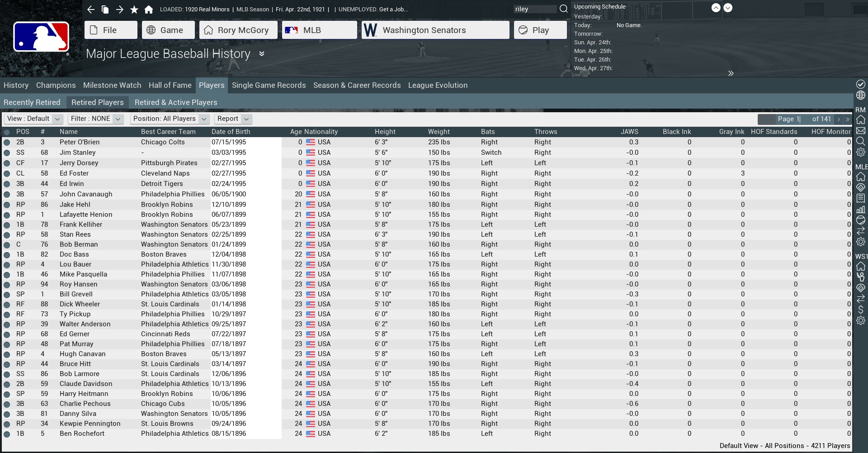The width and height of the screenshot is (868, 453).
Task: Toggle the marker for Jerry Dorsey row
Action: 7,163
